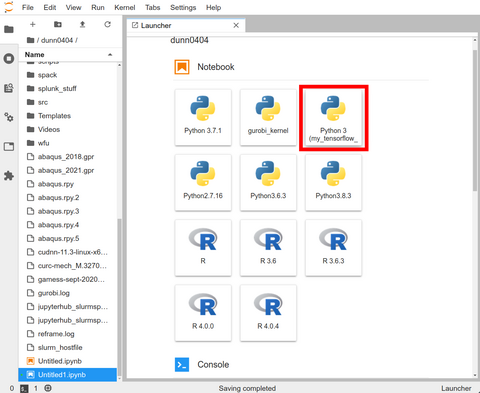Screen dimensions: 480x393
Task: Click the Jupyter logo in menu bar
Action: (9, 7)
